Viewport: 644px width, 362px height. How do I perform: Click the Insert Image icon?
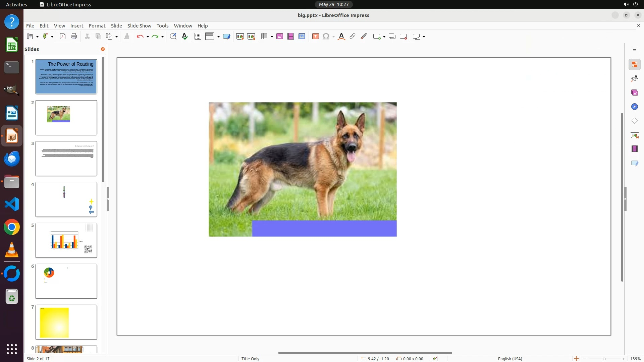coord(280,37)
